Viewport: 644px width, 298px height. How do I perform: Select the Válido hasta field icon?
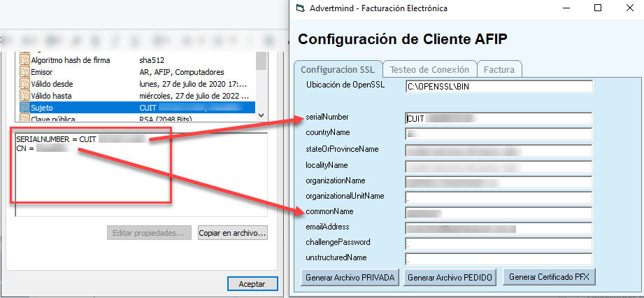click(x=24, y=96)
